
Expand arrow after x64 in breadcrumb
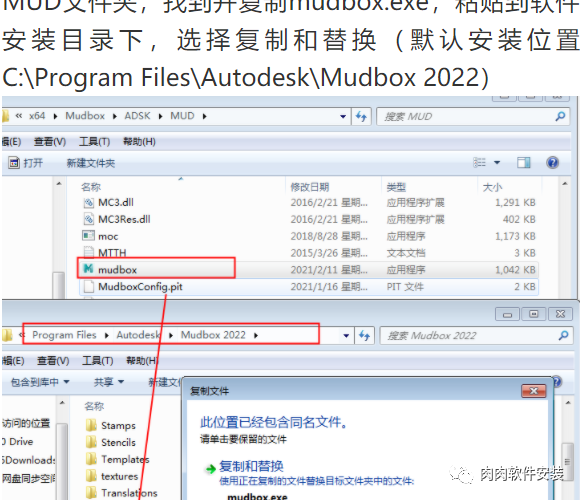(55, 117)
